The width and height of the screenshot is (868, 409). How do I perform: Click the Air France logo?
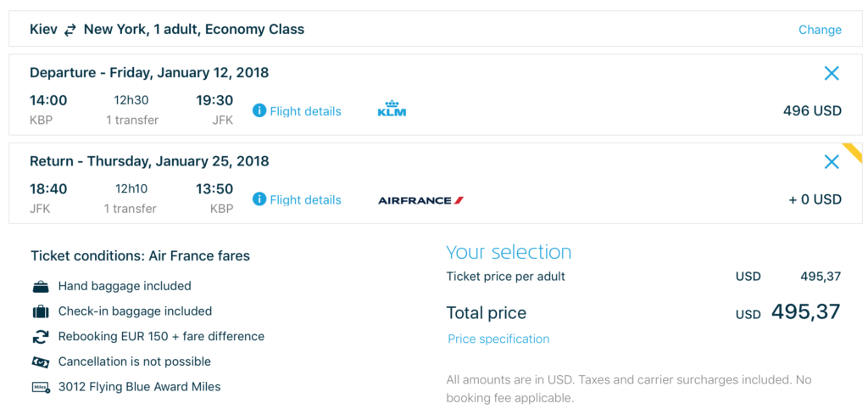pyautogui.click(x=420, y=200)
